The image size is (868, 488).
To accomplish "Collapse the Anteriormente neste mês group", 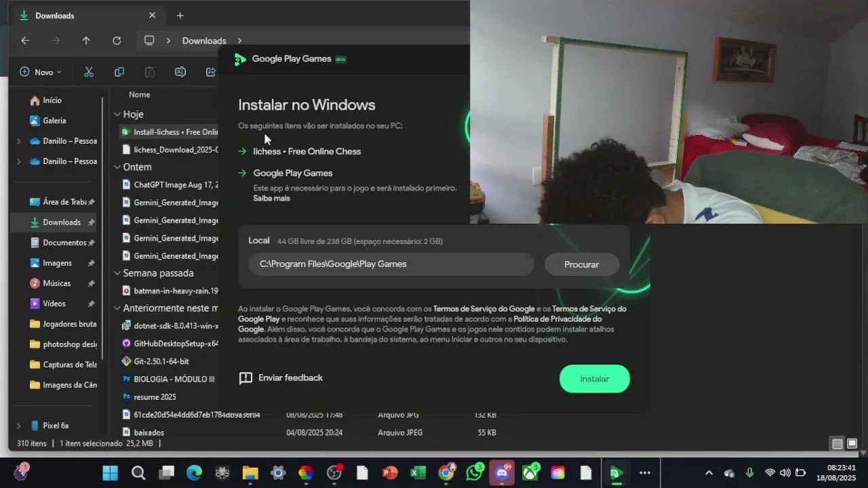I will pos(117,308).
